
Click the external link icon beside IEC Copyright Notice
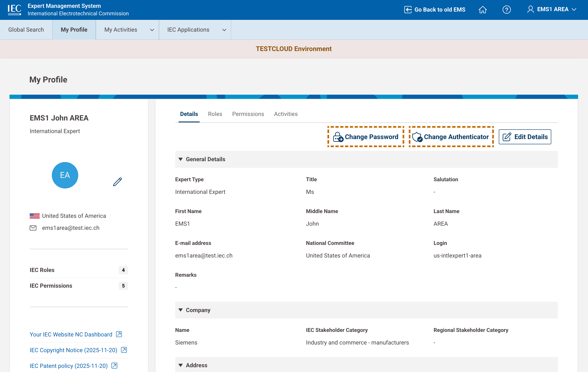(x=124, y=350)
